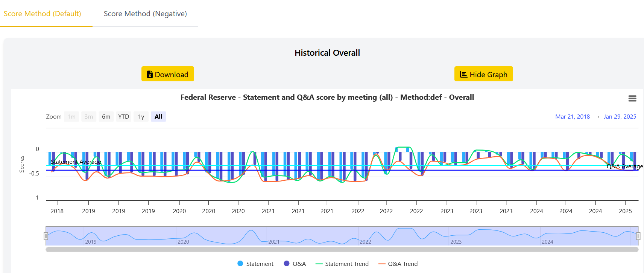Image resolution: width=644 pixels, height=273 pixels.
Task: Switch to Score Method (Negative) tab
Action: coord(145,14)
